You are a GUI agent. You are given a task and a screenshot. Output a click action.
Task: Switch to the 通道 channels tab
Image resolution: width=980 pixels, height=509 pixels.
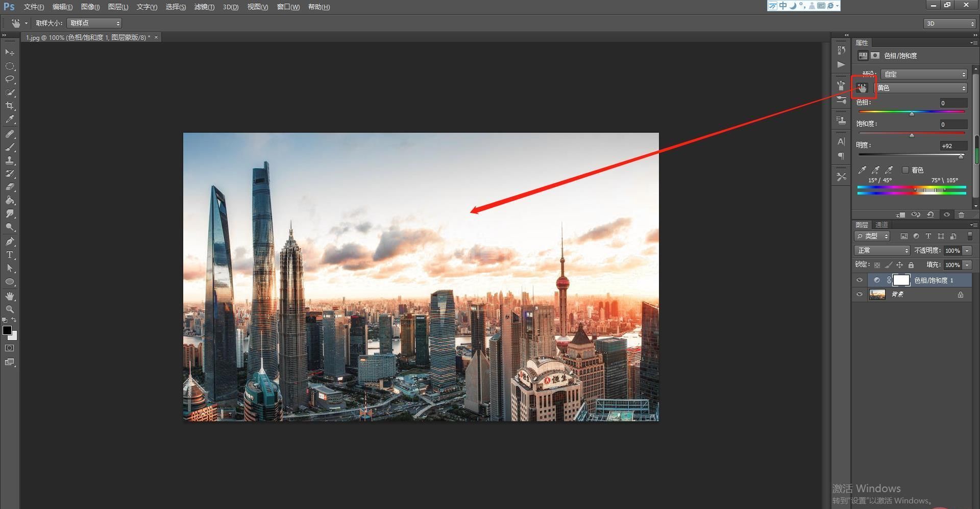pyautogui.click(x=881, y=225)
